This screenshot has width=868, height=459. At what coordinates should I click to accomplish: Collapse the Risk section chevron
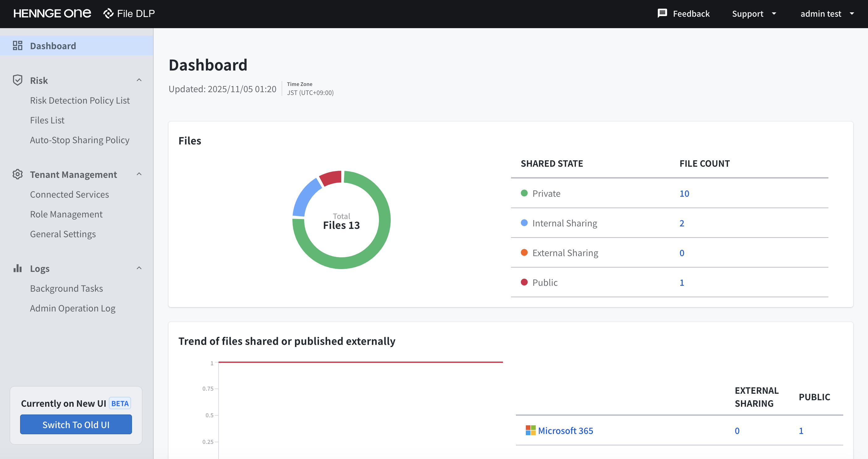point(139,80)
